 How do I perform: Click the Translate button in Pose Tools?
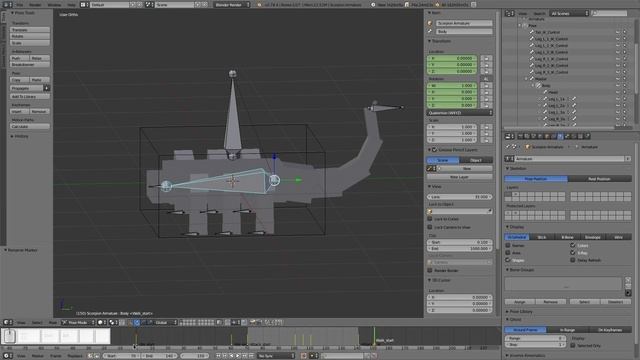[30, 30]
